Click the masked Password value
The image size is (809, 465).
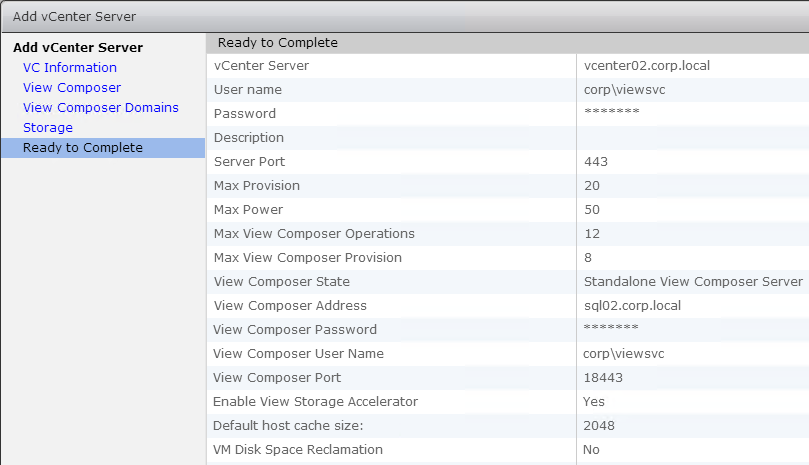coord(611,112)
